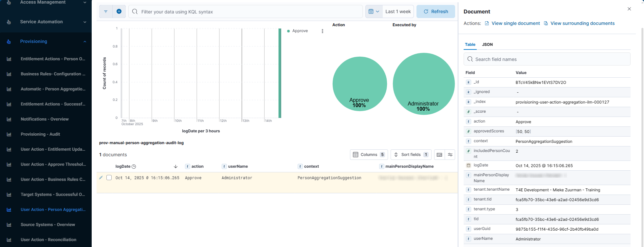The height and width of the screenshot is (247, 644).
Task: Click the index value provisioning-user-action-aggregation-ilm-000127
Action: [x=562, y=102]
